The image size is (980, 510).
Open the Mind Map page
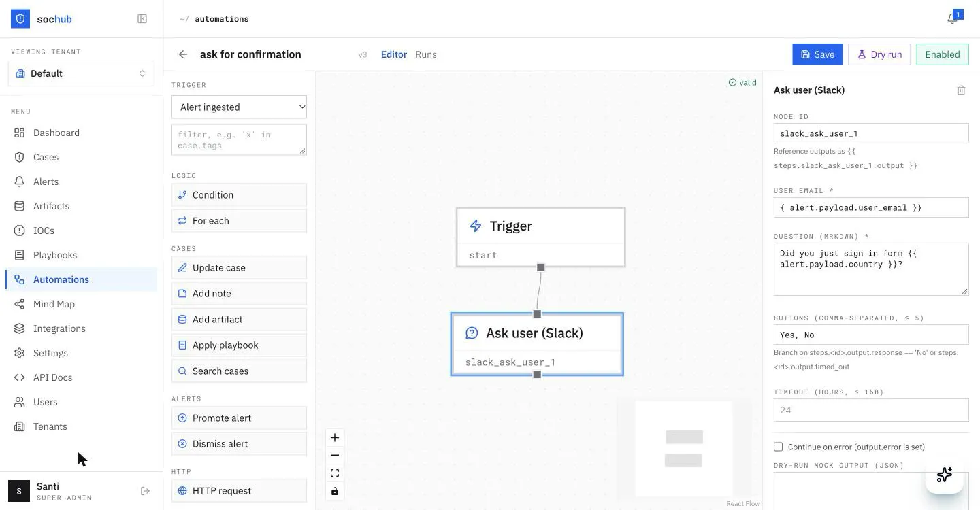81,304
